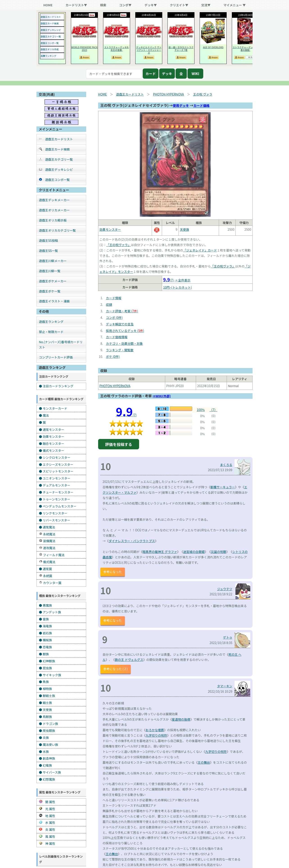
Task: Click the 永続罠 continuous trap icon
Action: (41, 576)
